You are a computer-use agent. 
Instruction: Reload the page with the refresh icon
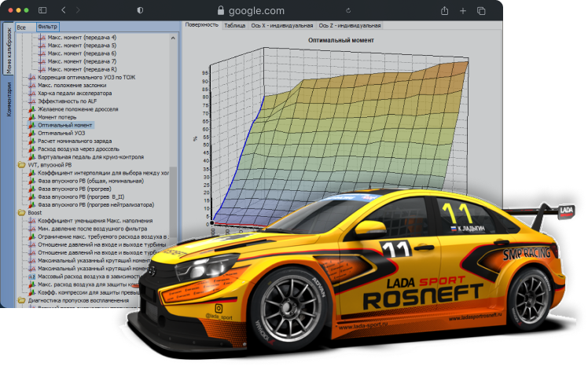click(x=348, y=10)
